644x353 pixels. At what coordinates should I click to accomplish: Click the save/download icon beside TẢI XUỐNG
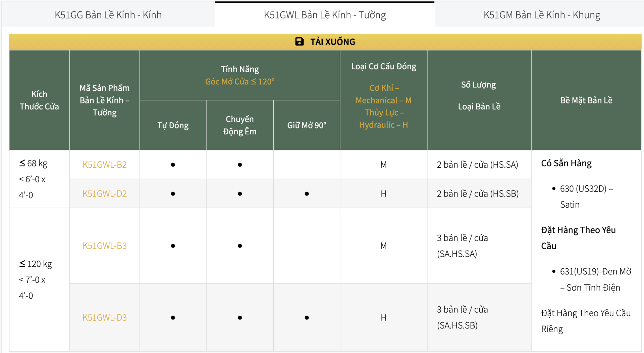coord(299,41)
